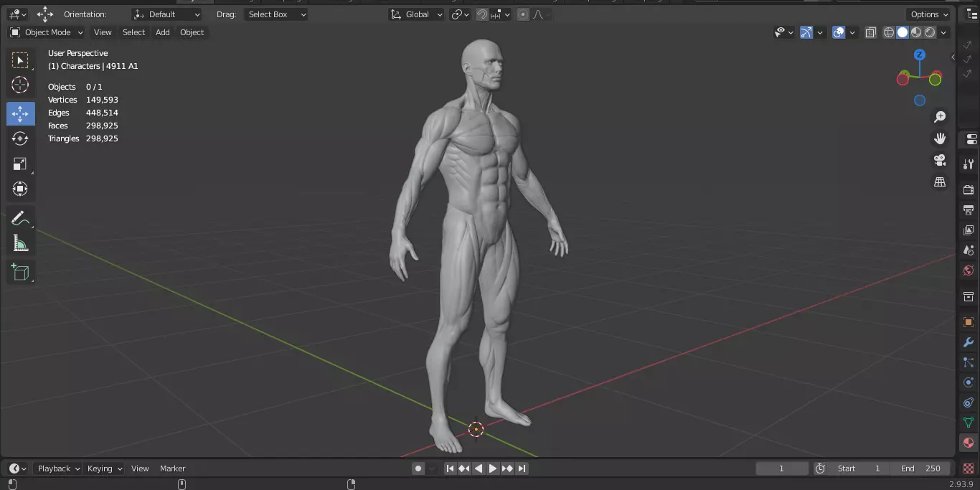The height and width of the screenshot is (490, 980).
Task: Open the Object Constraints properties tab
Action: (x=969, y=402)
